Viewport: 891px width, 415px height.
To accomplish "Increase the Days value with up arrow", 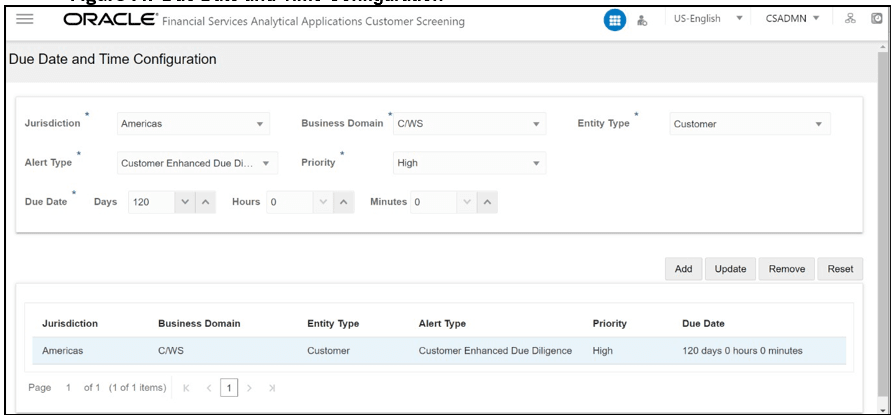I will click(x=206, y=202).
